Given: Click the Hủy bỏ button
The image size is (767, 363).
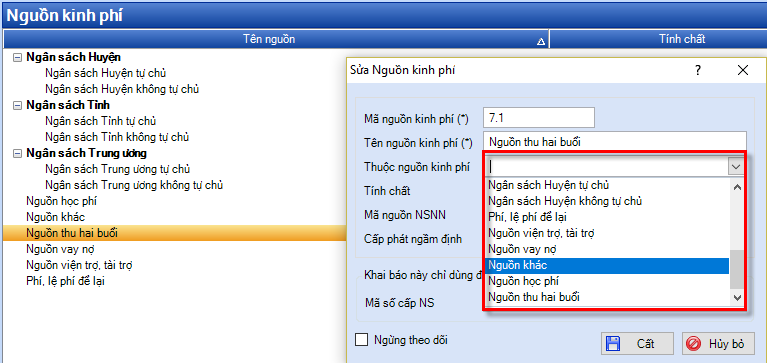Looking at the screenshot, I should pyautogui.click(x=718, y=343).
